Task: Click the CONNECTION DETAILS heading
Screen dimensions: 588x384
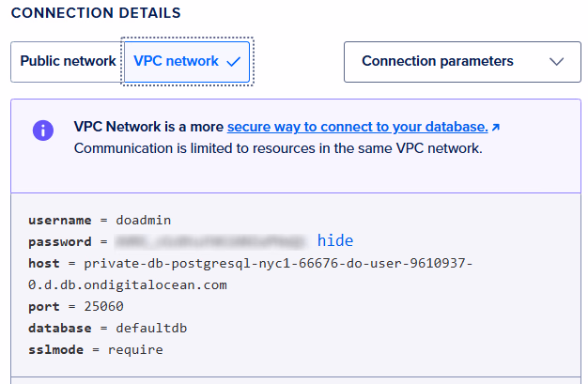Action: (x=96, y=14)
